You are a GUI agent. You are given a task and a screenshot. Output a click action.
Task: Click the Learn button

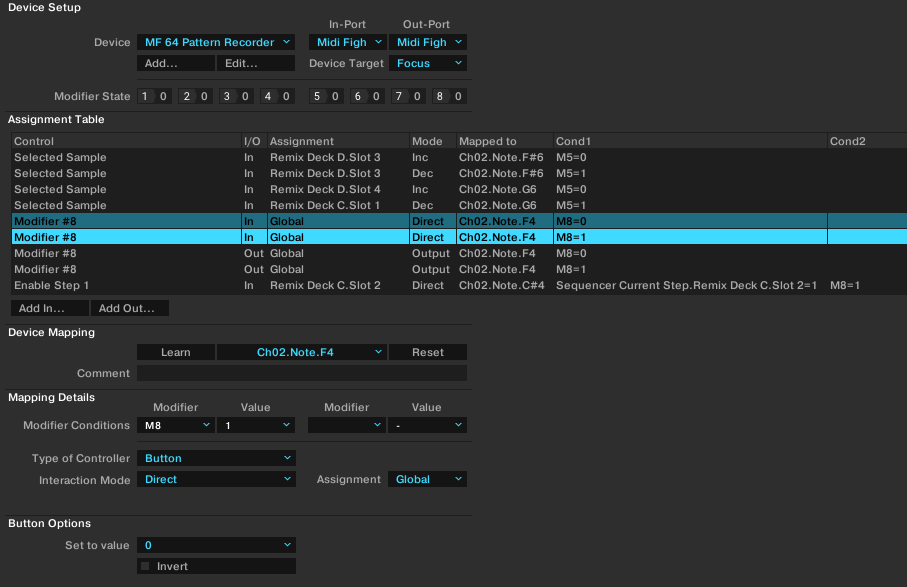tap(176, 352)
